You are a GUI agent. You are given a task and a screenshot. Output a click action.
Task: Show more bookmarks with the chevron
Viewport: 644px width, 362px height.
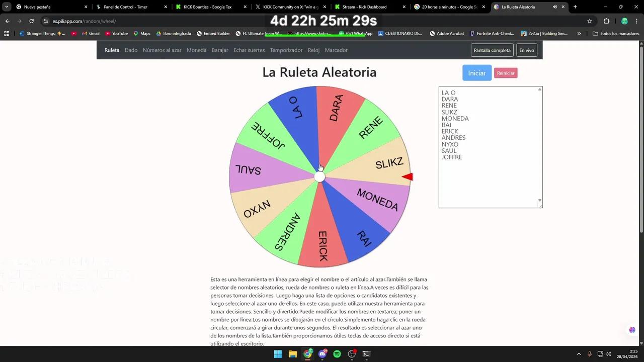coord(579,33)
